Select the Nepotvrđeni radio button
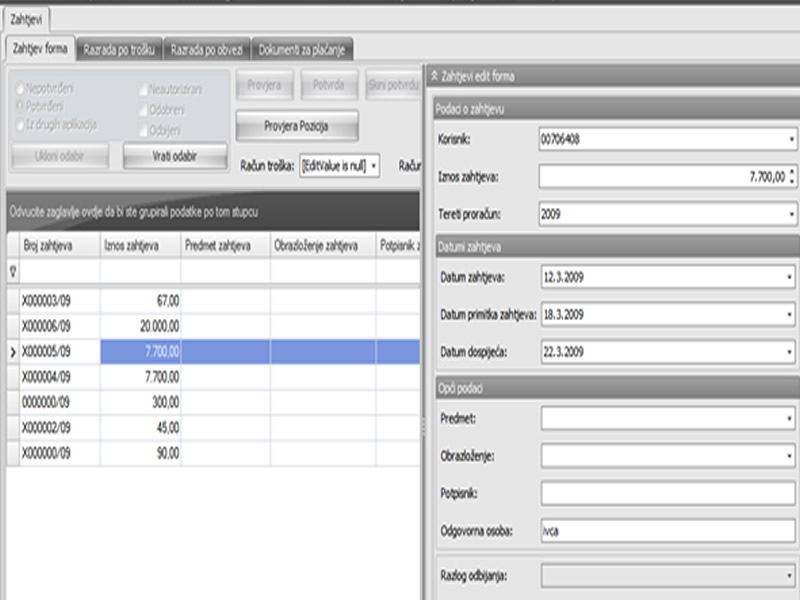800x600 pixels. (20, 89)
